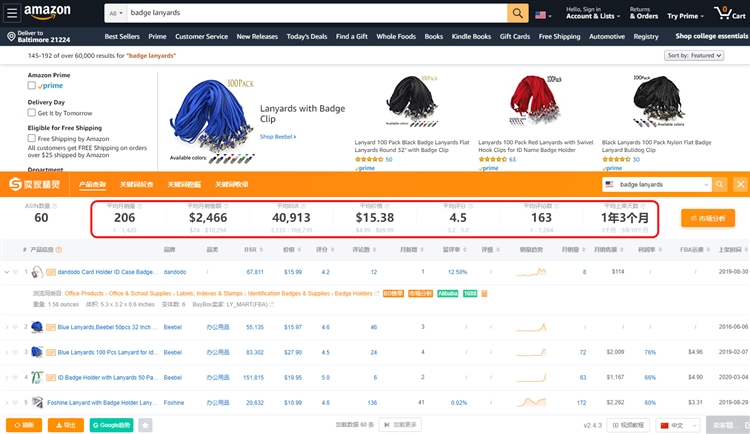The width and height of the screenshot is (750, 434).
Task: Click dandodo Card Holder product thumbnail
Action: [37, 272]
